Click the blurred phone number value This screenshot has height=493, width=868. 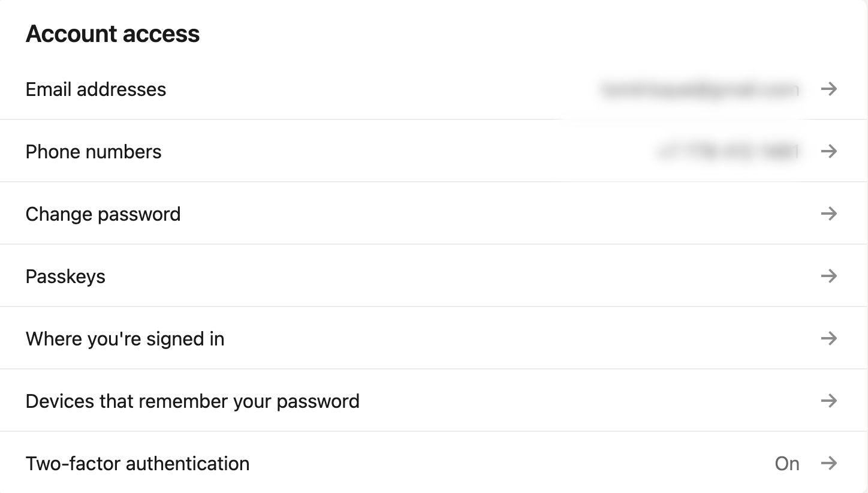[727, 152]
